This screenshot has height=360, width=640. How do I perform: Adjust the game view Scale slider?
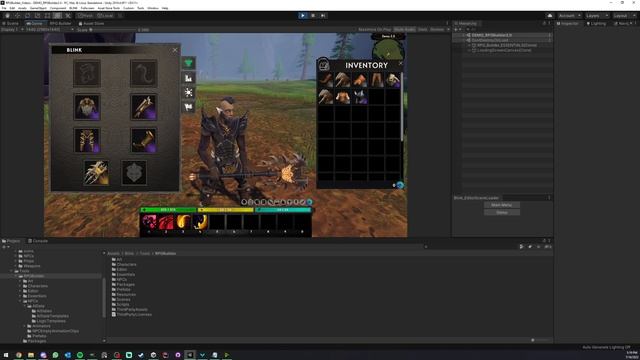point(114,30)
